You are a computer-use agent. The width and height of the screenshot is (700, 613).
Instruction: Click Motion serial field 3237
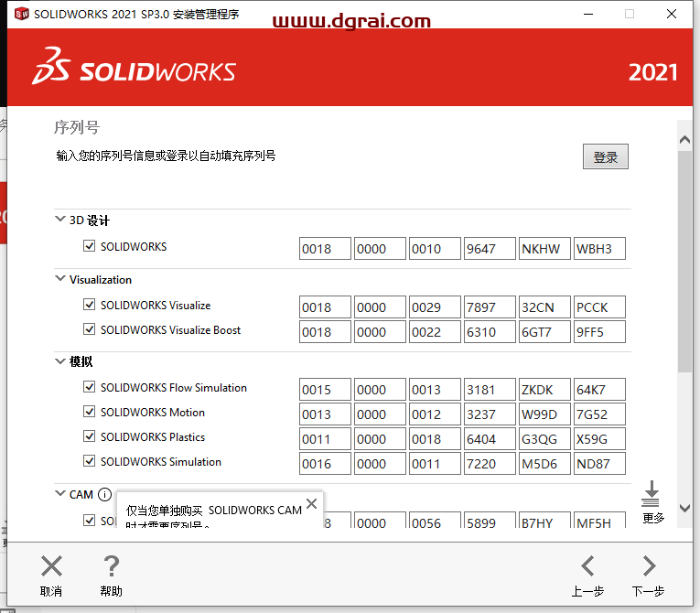tap(490, 414)
